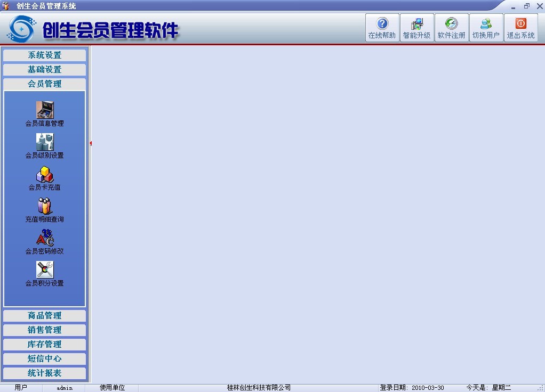The height and width of the screenshot is (392, 545).
Task: Open 会员积分设置 tools icon
Action: pyautogui.click(x=45, y=270)
